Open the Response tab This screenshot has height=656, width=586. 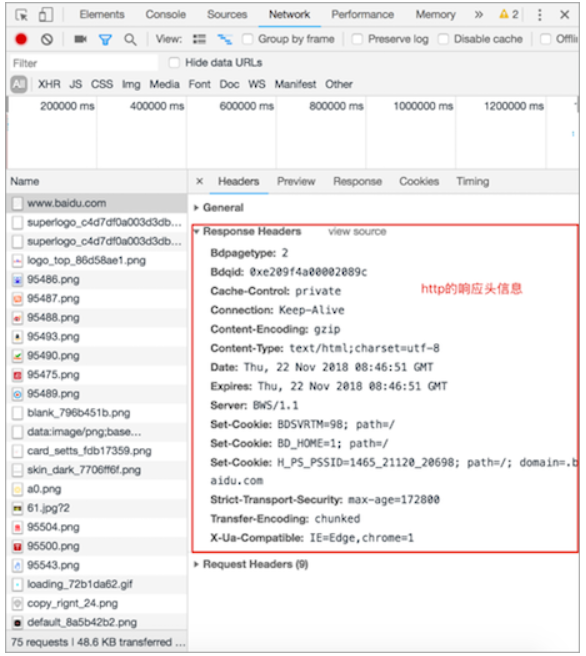[x=358, y=182]
